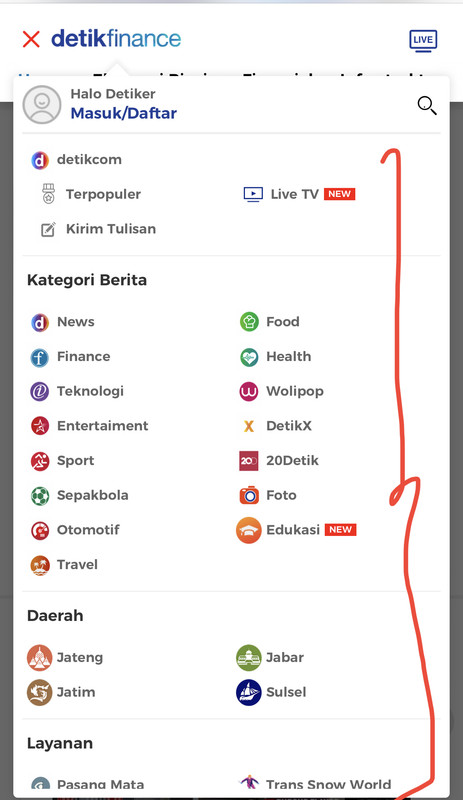463x800 pixels.
Task: Tap the LIVE TV icon in header
Action: (x=423, y=41)
